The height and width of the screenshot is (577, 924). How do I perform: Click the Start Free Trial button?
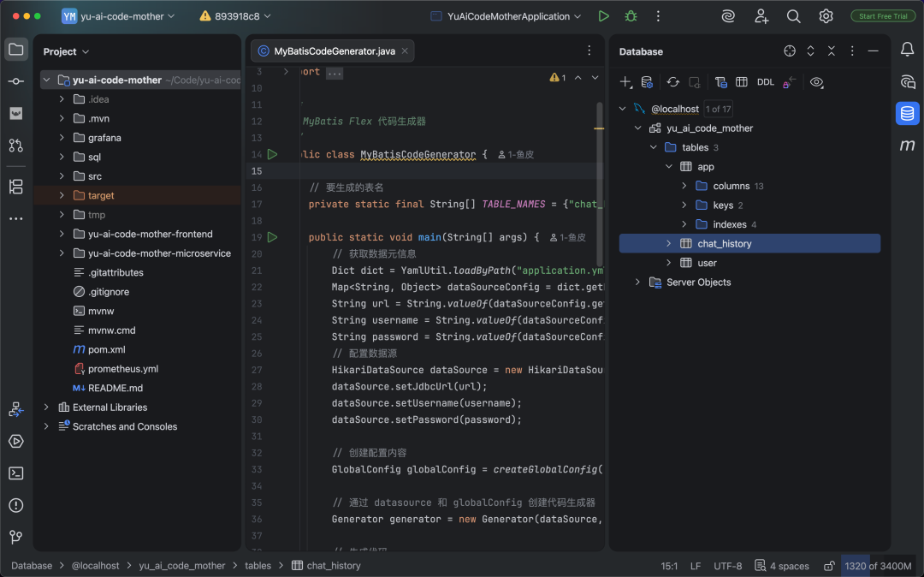coord(883,16)
